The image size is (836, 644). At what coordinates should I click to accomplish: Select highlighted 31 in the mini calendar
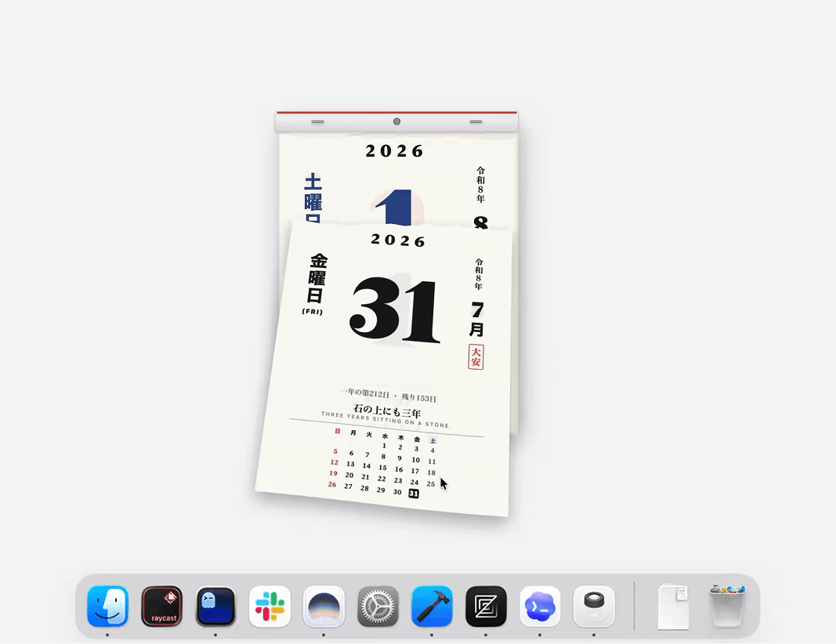(414, 494)
